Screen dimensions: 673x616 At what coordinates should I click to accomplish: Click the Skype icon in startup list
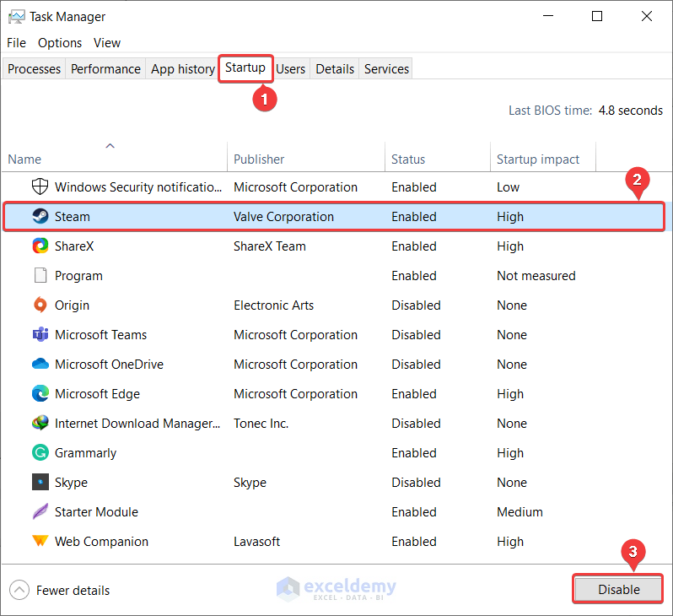point(40,483)
